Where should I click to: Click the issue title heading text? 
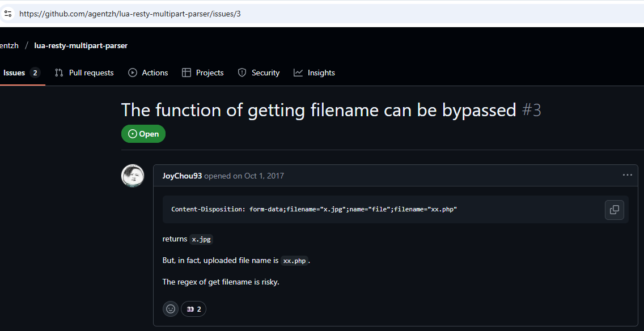click(x=319, y=109)
